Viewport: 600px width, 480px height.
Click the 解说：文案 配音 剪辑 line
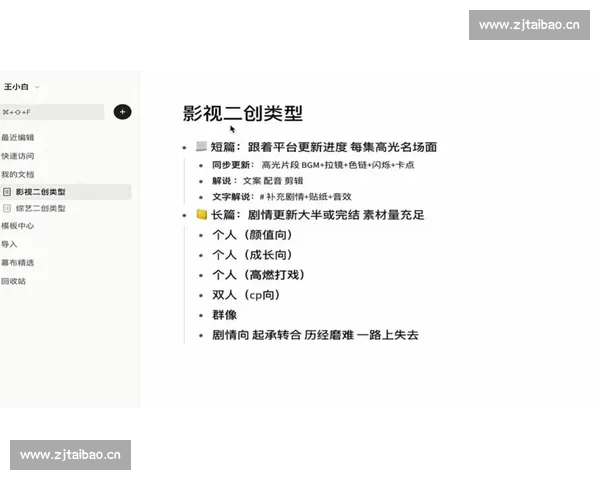pos(258,181)
